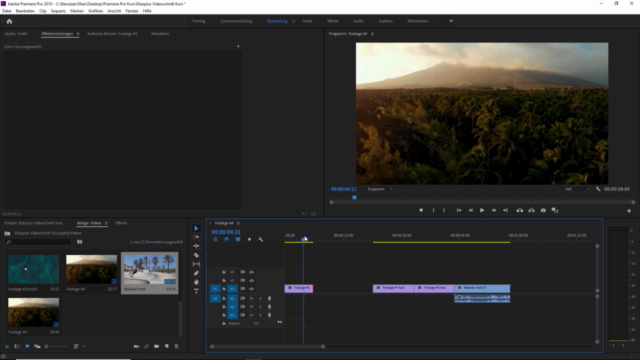Image resolution: width=640 pixels, height=360 pixels.
Task: Open Footage #4 timeline panel menu
Action: [238, 223]
